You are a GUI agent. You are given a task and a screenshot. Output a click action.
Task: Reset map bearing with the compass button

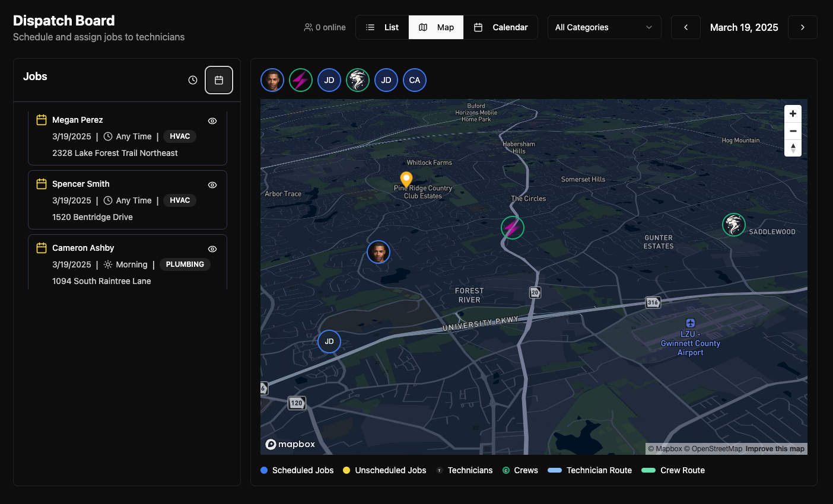pos(793,148)
